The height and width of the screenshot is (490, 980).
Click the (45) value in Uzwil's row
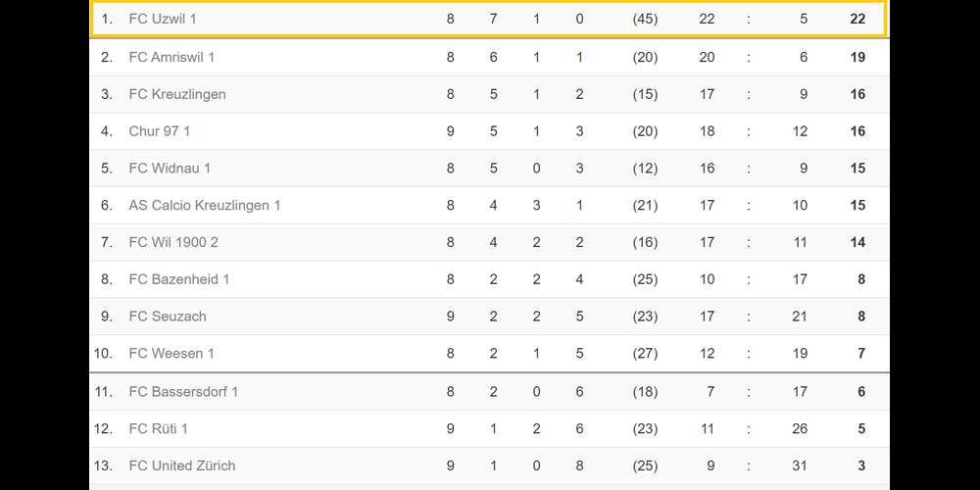(x=645, y=19)
